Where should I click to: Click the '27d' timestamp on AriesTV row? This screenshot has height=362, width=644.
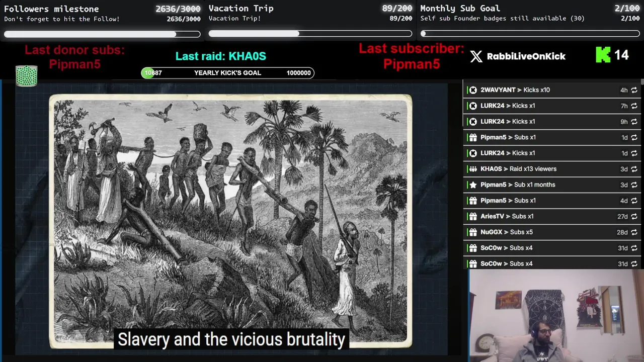tap(622, 216)
